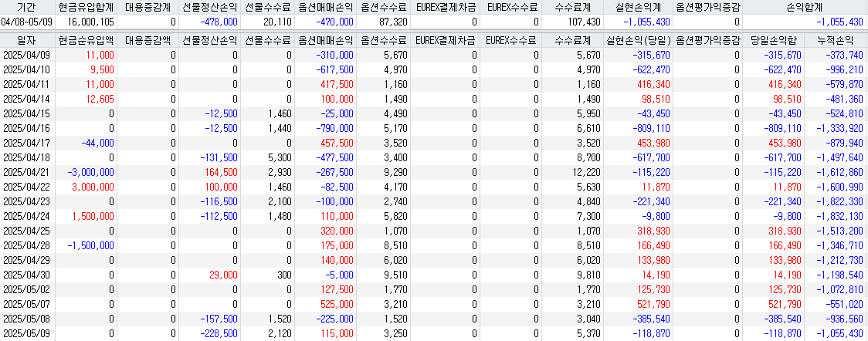Click the -3,000,000 cash value on 2025/04/21
Screen dimensions: 868x341
(91, 172)
